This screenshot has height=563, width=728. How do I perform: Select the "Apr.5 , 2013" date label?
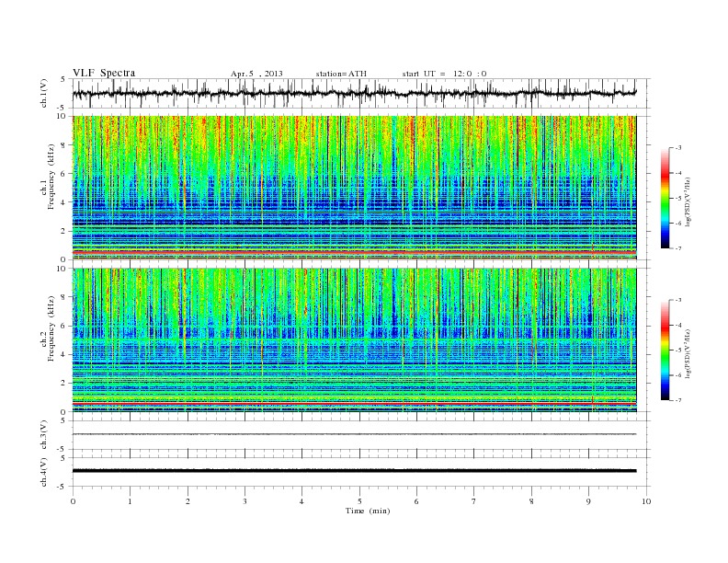pyautogui.click(x=256, y=74)
